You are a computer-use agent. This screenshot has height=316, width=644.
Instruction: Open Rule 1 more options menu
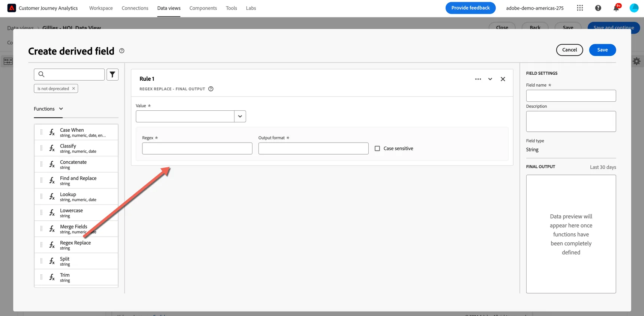tap(478, 79)
